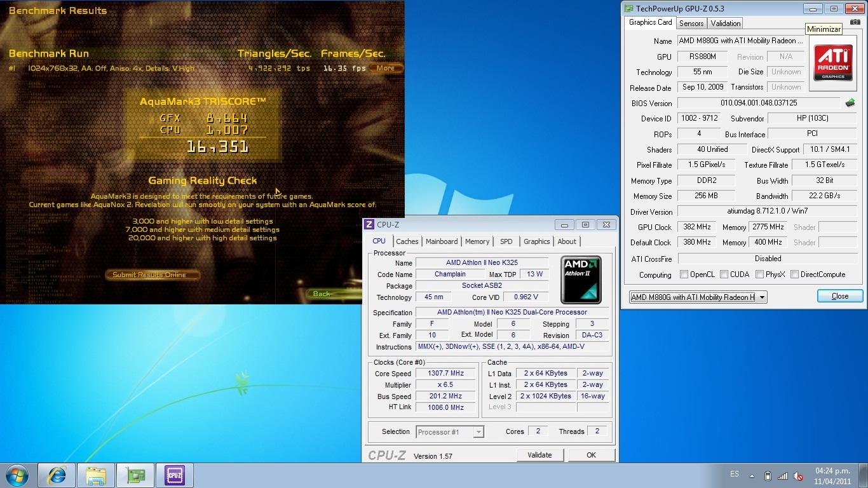The height and width of the screenshot is (488, 868).
Task: Click CPU-Z Multiplier x 6.5 value
Action: pyautogui.click(x=446, y=385)
